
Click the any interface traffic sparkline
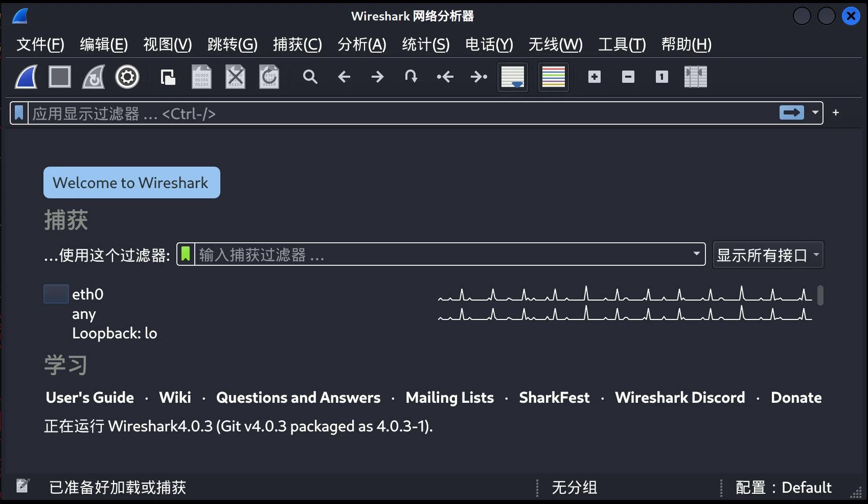click(x=625, y=313)
